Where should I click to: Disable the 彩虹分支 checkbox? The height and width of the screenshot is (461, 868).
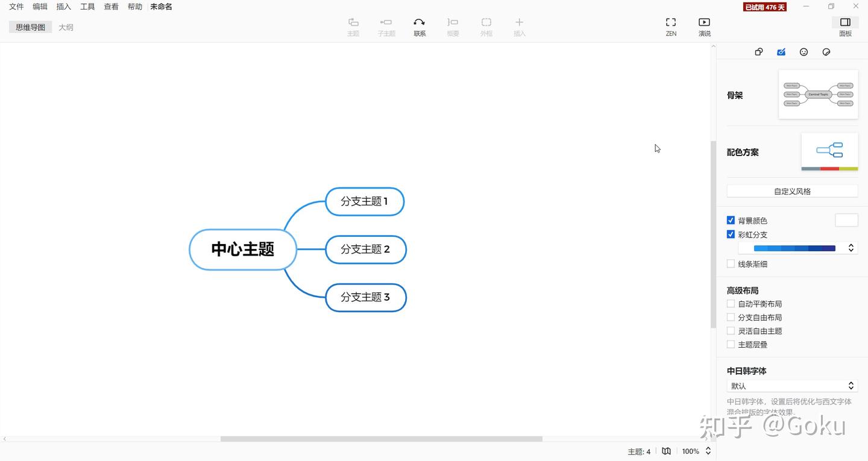[x=731, y=234]
